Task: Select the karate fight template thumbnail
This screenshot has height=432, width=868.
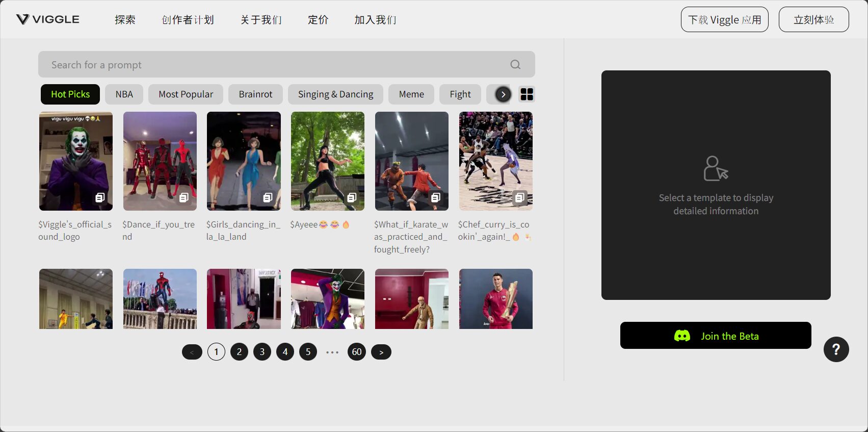Action: 412,161
